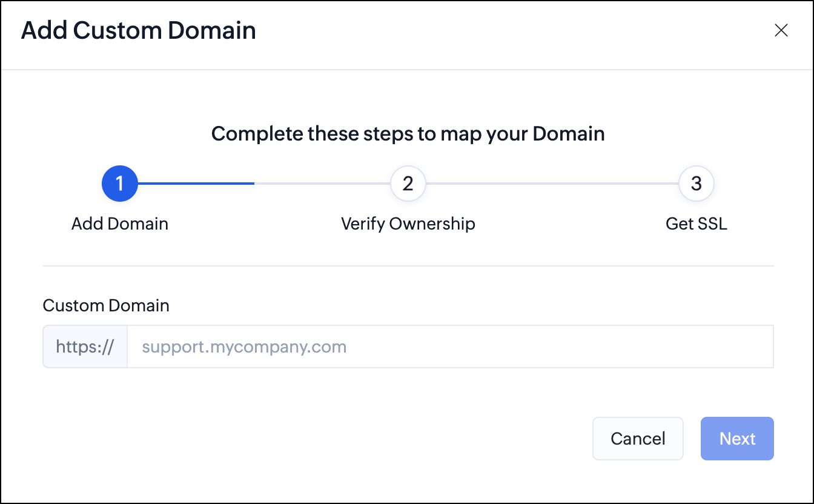Open the Verify Ownership step label
The width and height of the screenshot is (814, 504).
(x=408, y=224)
